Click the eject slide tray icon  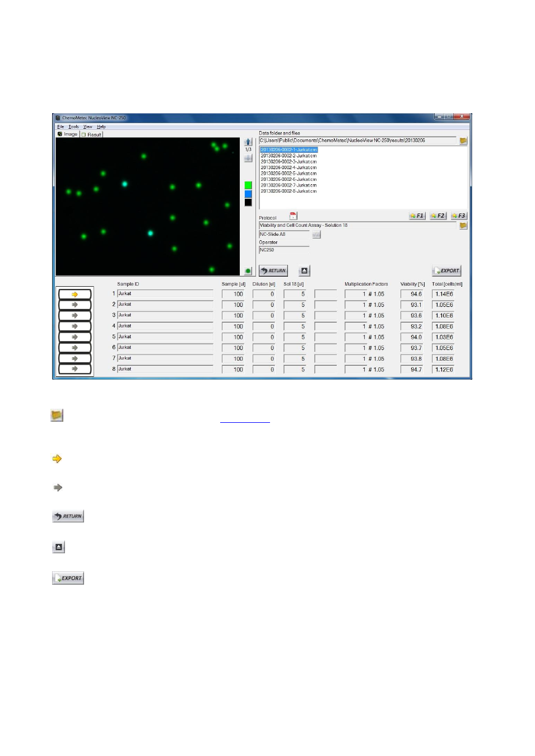point(304,271)
